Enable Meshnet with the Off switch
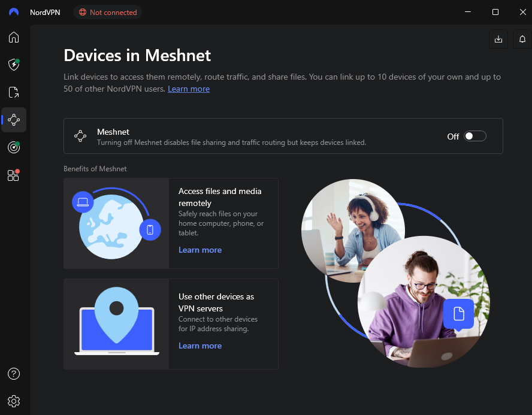 click(475, 136)
